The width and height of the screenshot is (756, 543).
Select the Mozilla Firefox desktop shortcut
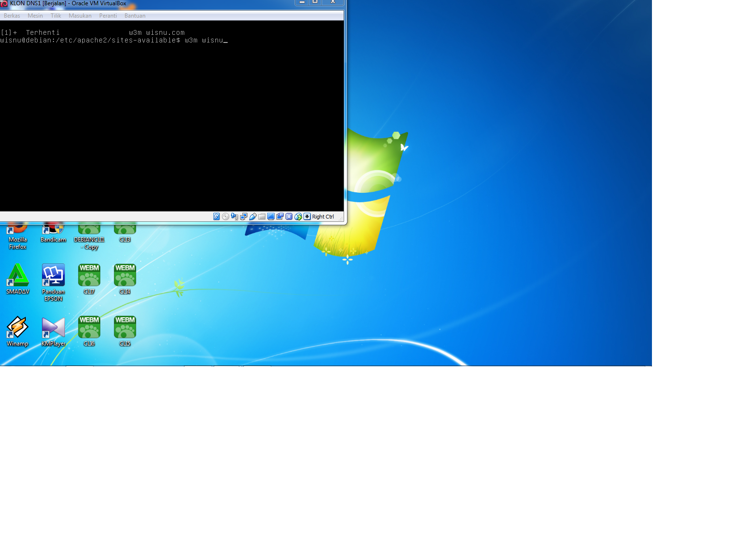tap(18, 236)
